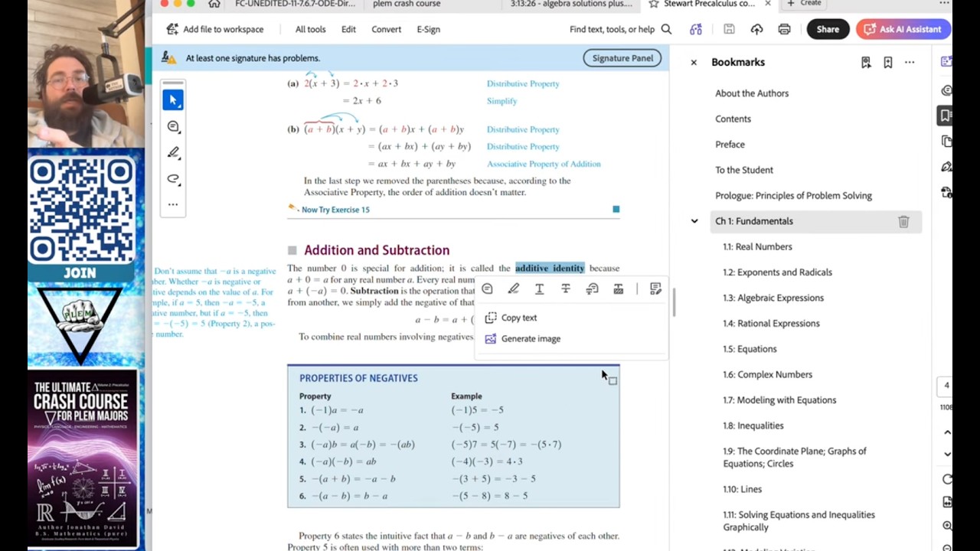The image size is (980, 551).
Task: Add a comment from the selection popup
Action: tap(487, 289)
